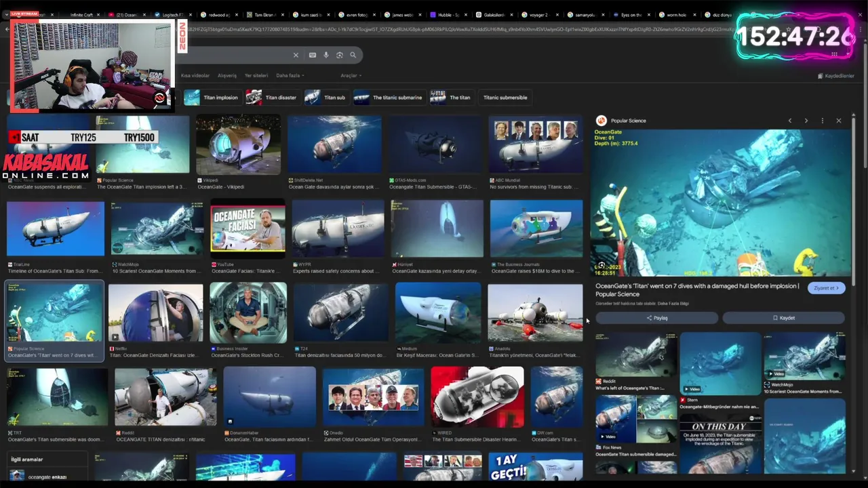Click the Lens icon on preview image
868x488 pixels.
coord(601,265)
